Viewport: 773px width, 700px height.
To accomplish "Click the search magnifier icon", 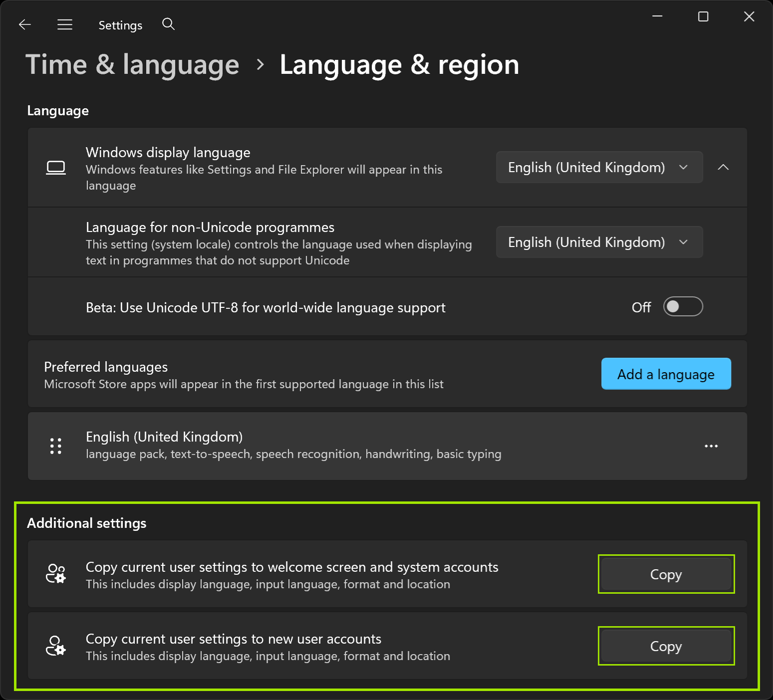I will point(168,23).
